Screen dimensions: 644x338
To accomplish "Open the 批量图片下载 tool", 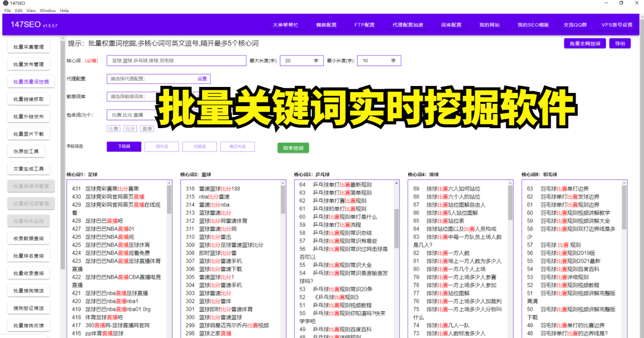I will coord(30,133).
